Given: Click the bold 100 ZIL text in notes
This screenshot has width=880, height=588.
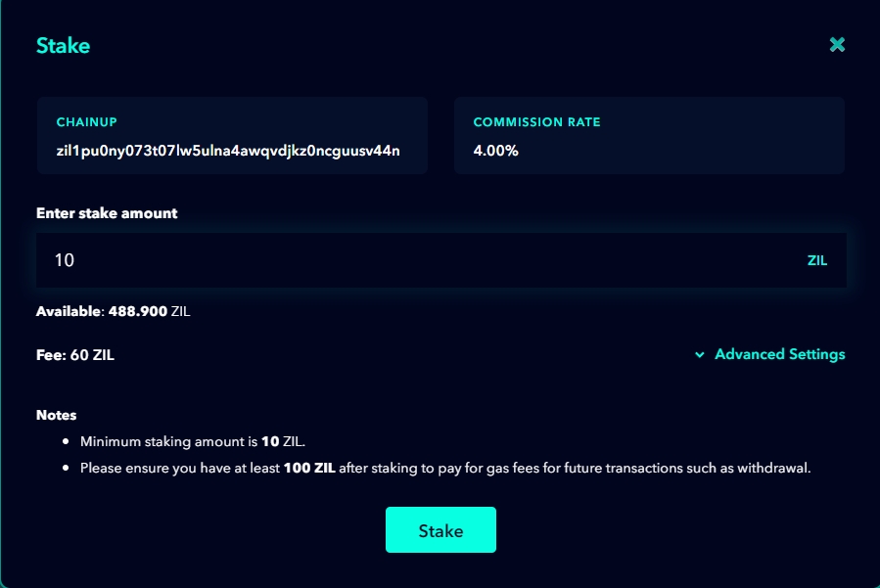Looking at the screenshot, I should coord(309,468).
